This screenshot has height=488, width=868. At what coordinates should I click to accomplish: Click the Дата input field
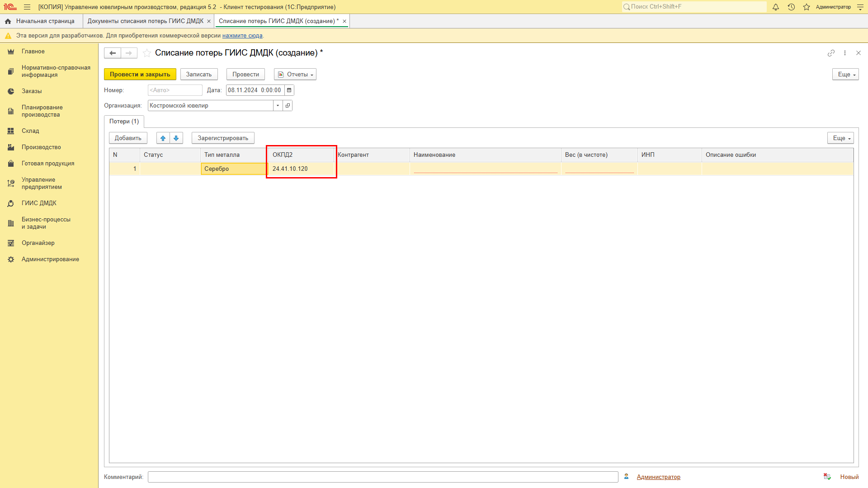255,90
